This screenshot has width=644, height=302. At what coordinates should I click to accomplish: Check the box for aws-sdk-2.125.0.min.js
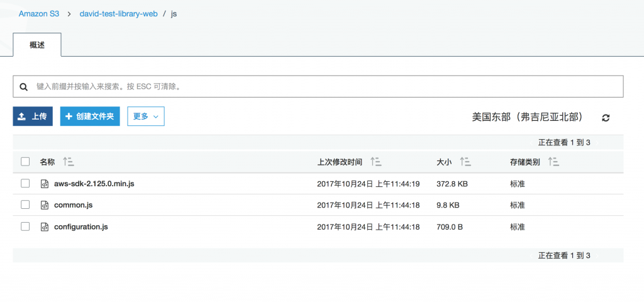(25, 183)
